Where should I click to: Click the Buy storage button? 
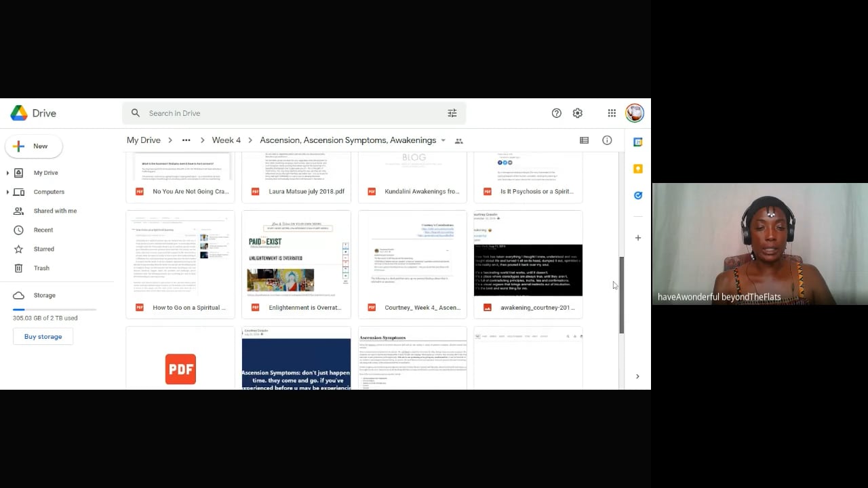pyautogui.click(x=43, y=337)
